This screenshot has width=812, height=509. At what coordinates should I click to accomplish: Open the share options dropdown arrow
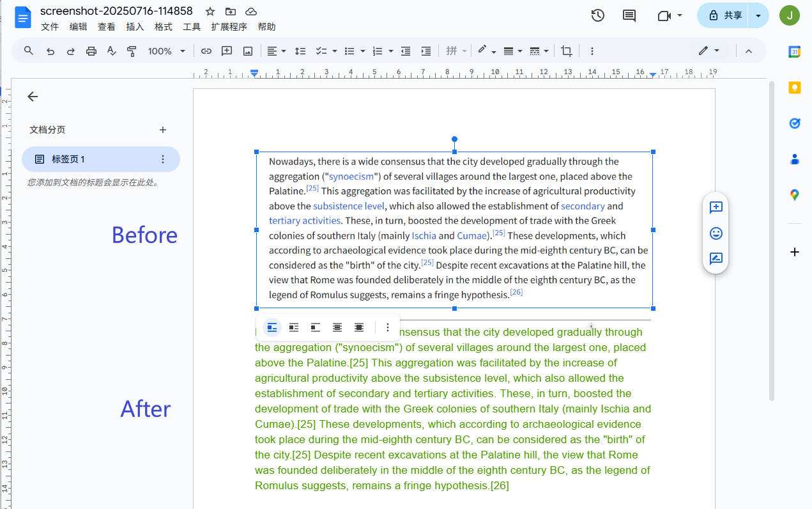(758, 15)
